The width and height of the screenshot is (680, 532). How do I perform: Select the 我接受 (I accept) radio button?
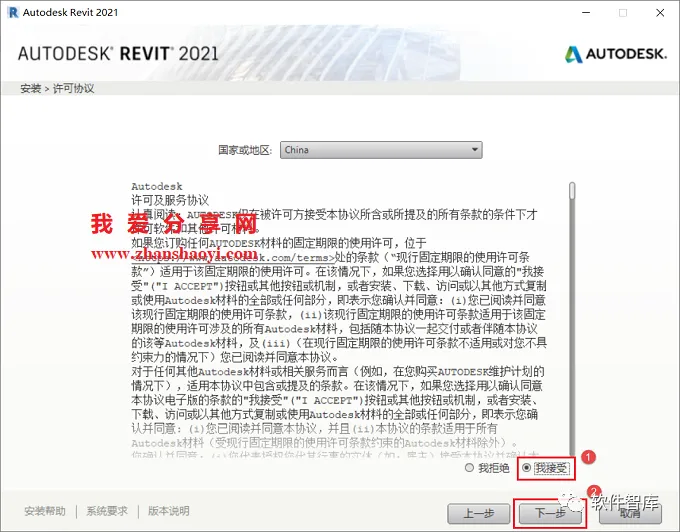point(526,468)
